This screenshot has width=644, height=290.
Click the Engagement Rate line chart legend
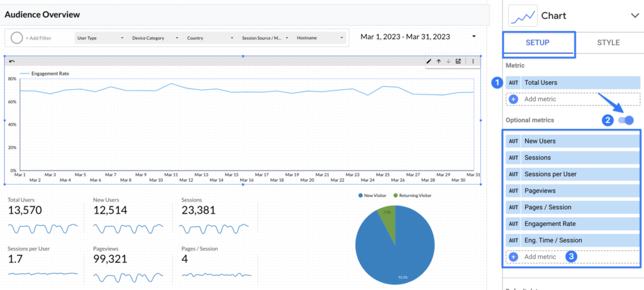point(45,74)
